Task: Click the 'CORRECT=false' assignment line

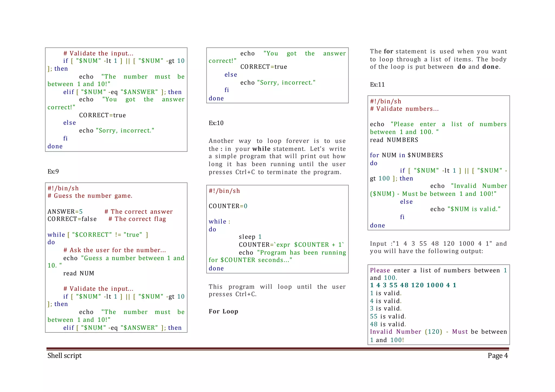Action: tap(72, 219)
